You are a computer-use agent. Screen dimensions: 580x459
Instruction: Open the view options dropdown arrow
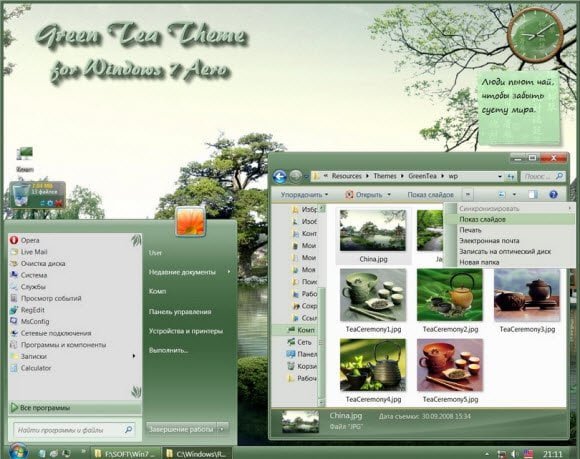point(514,195)
